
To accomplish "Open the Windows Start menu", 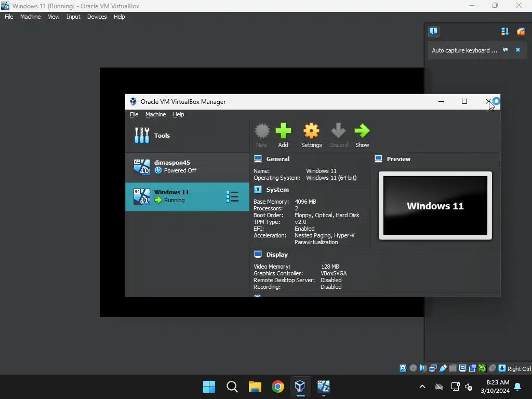I will (x=209, y=387).
